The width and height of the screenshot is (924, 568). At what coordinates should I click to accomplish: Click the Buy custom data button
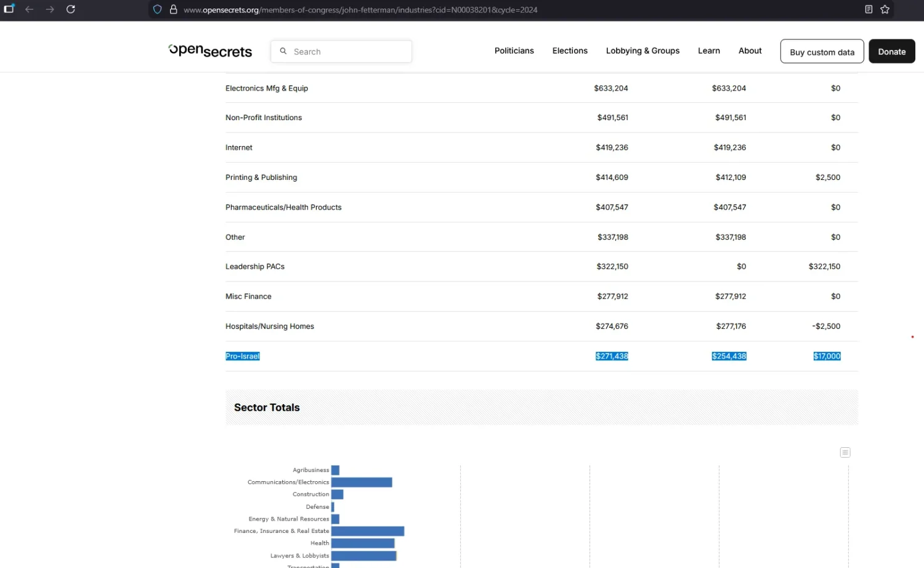point(822,52)
